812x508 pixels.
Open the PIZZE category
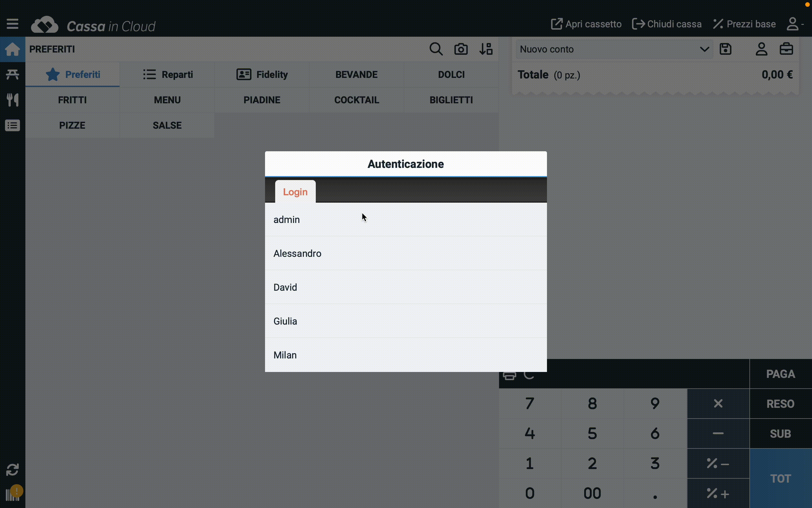72,125
